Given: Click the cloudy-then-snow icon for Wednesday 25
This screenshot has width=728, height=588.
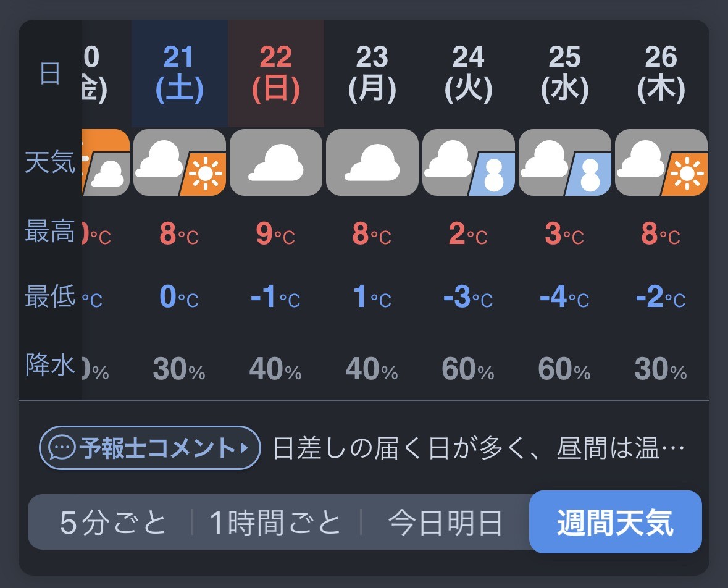Looking at the screenshot, I should click(x=564, y=162).
